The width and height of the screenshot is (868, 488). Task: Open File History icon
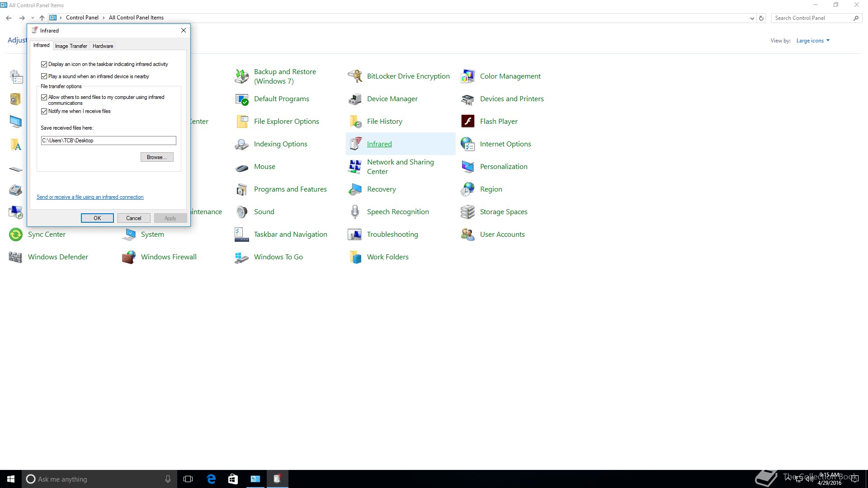(x=355, y=122)
